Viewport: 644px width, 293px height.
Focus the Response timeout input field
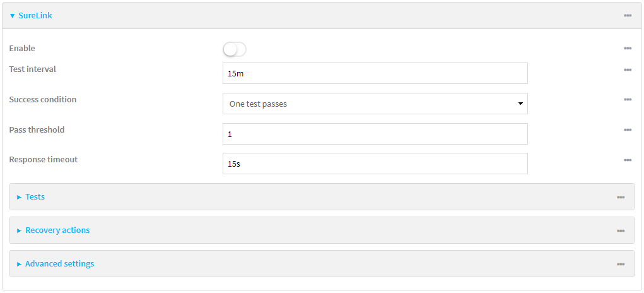(375, 164)
